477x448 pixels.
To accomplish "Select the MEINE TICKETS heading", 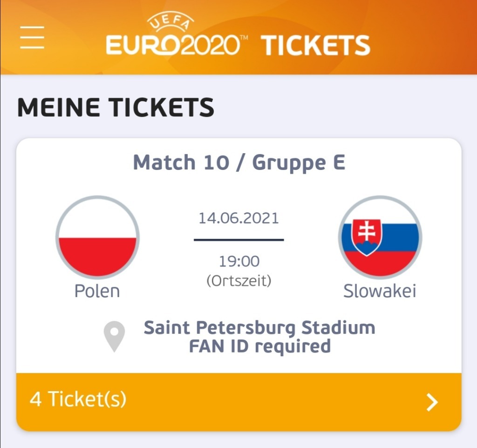I will pyautogui.click(x=116, y=107).
